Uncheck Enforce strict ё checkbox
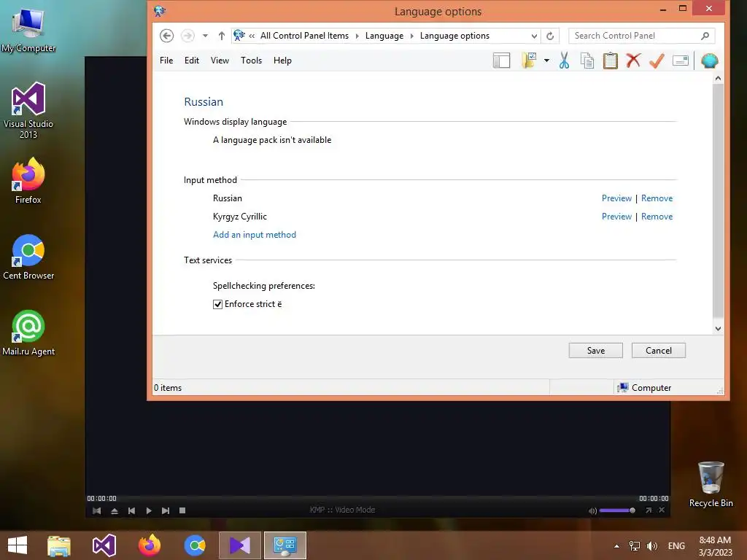Image resolution: width=747 pixels, height=560 pixels. coord(217,304)
